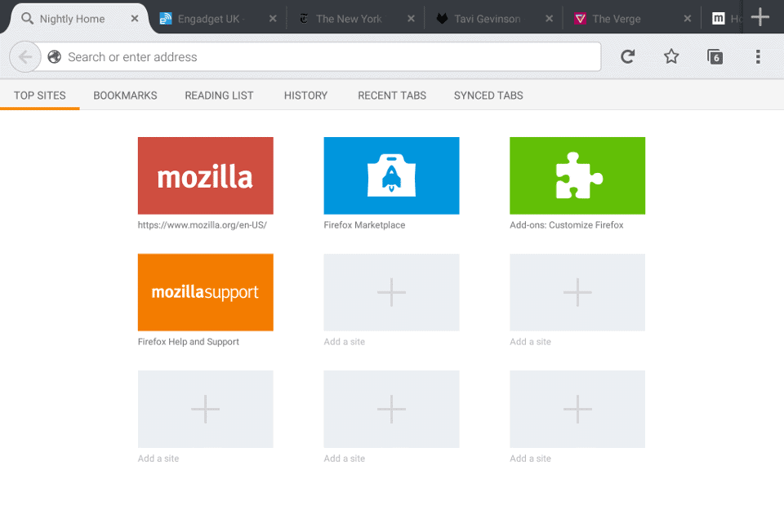Screen dimensions: 784x532
Task: Select the Add-ons puzzle piece tile
Action: (x=577, y=175)
